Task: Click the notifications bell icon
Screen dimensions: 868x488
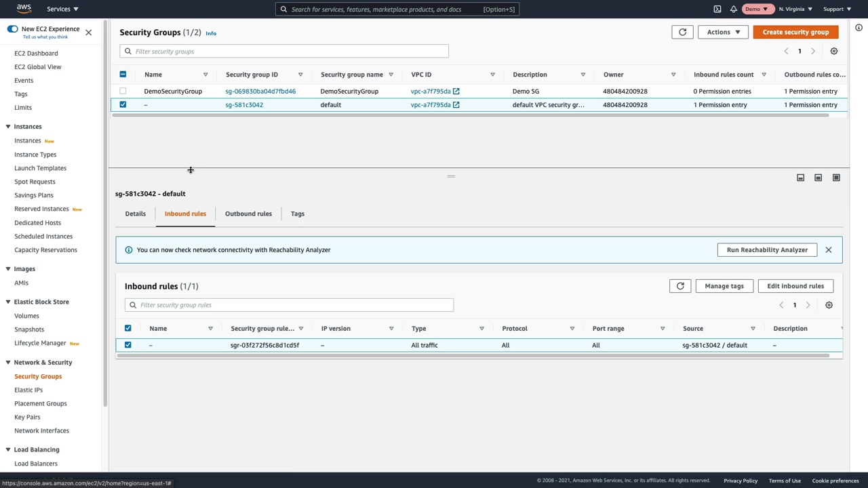Action: click(x=733, y=9)
